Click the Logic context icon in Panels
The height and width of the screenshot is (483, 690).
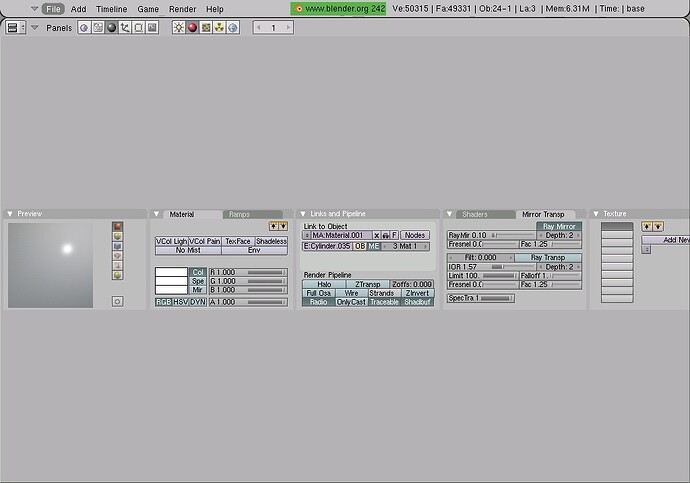pyautogui.click(x=84, y=28)
